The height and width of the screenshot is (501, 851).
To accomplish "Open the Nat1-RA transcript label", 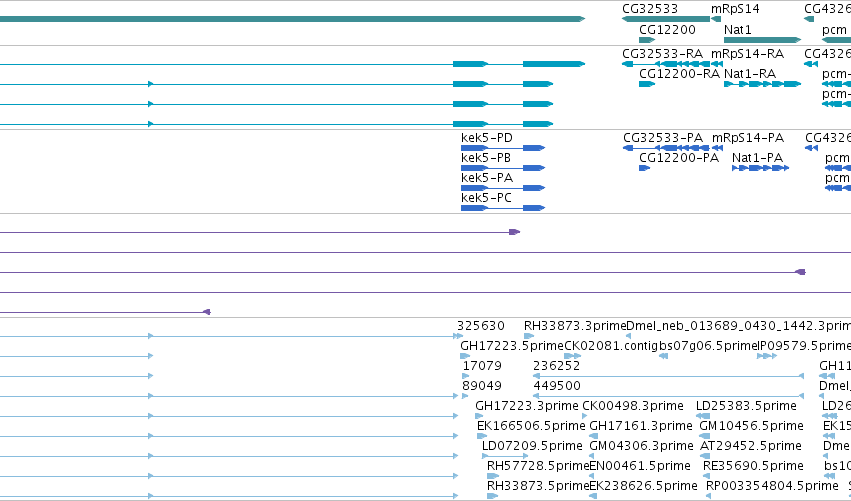I will click(750, 74).
